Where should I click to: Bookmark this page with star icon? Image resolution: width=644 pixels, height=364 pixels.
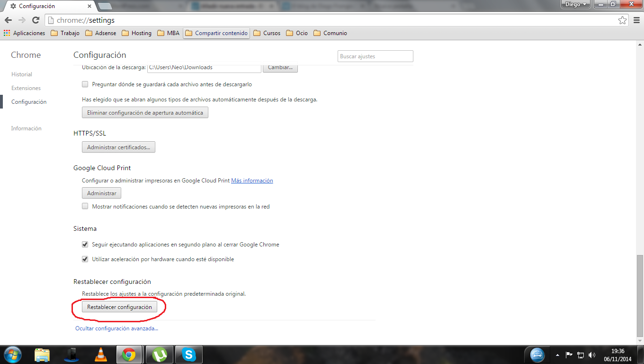pos(622,20)
